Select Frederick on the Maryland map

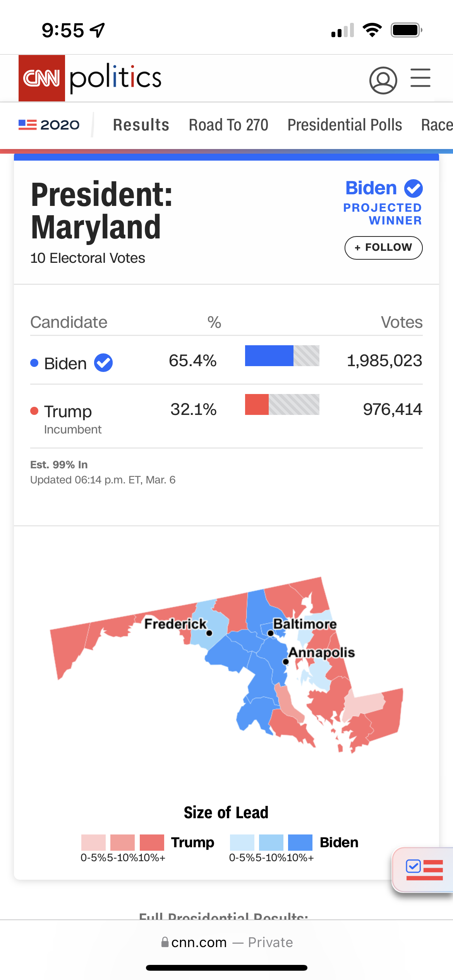[x=209, y=633]
